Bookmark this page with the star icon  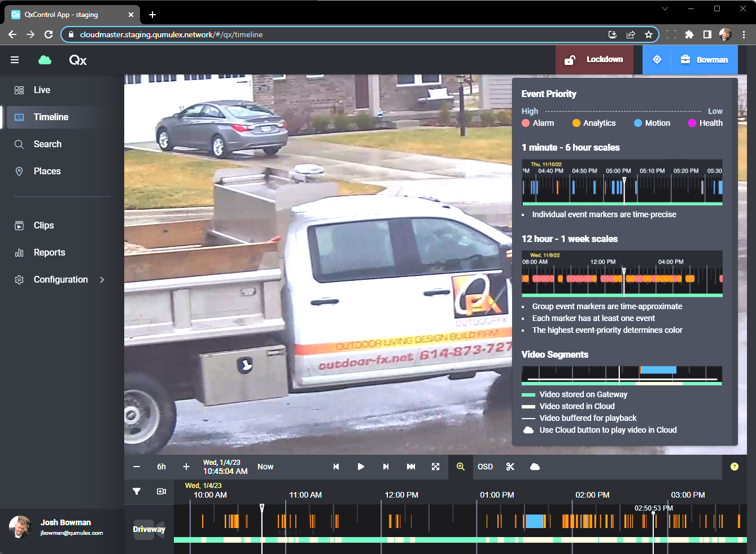point(649,34)
